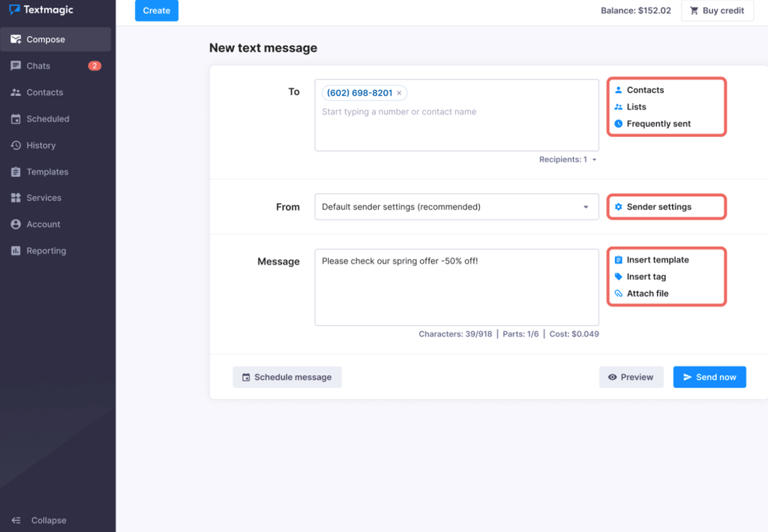This screenshot has width=768, height=532.
Task: Click the (602) 698-8201 recipient number
Action: [359, 93]
